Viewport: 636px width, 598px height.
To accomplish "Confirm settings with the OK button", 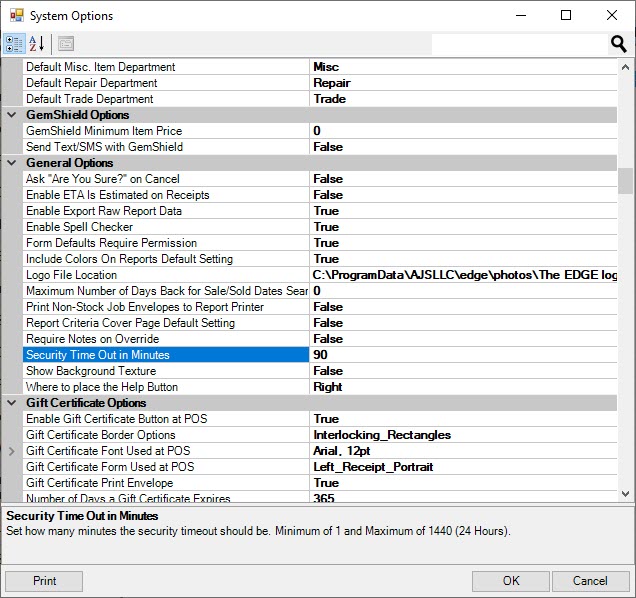I will [x=511, y=581].
